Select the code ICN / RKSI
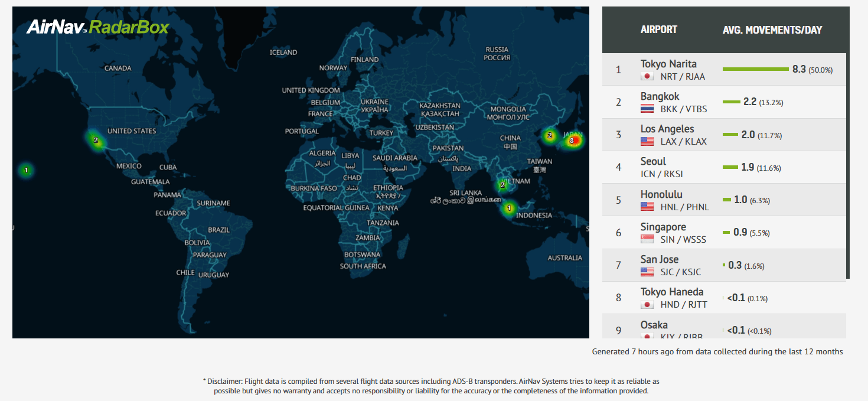The width and height of the screenshot is (868, 401). click(663, 174)
